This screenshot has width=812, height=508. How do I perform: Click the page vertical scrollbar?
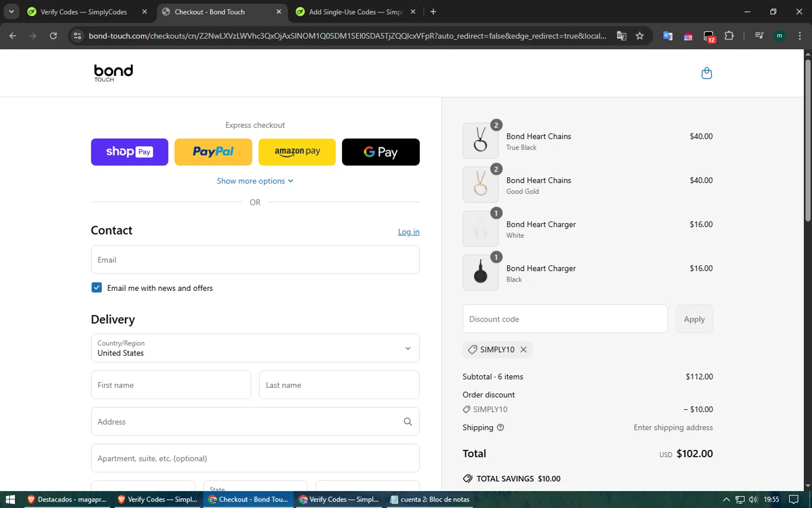(x=808, y=141)
